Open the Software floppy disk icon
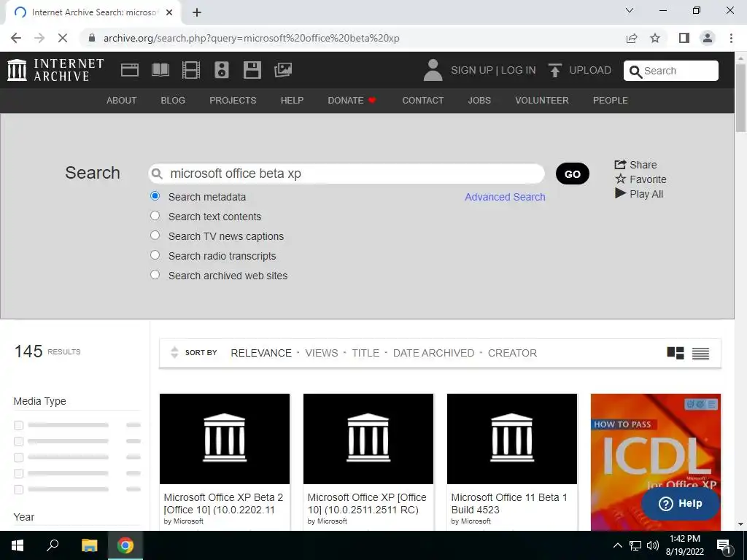Viewport: 747px width, 560px height. (x=252, y=70)
